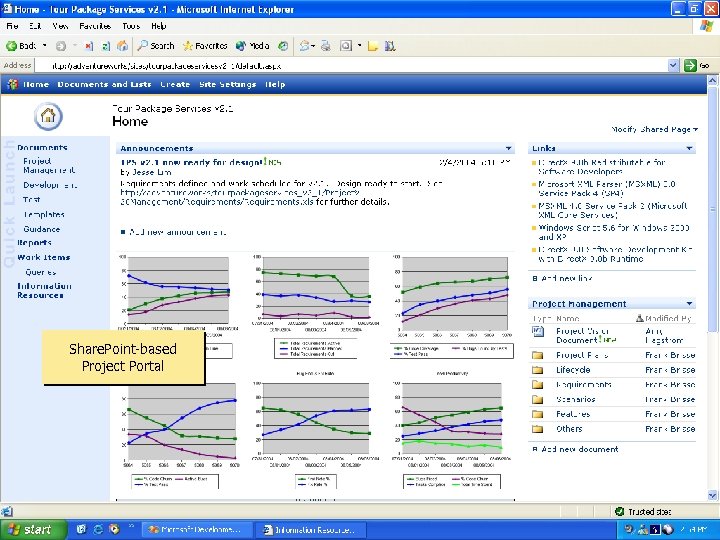The height and width of the screenshot is (540, 720).
Task: Open Reports in the Quick Launch
Action: point(34,242)
